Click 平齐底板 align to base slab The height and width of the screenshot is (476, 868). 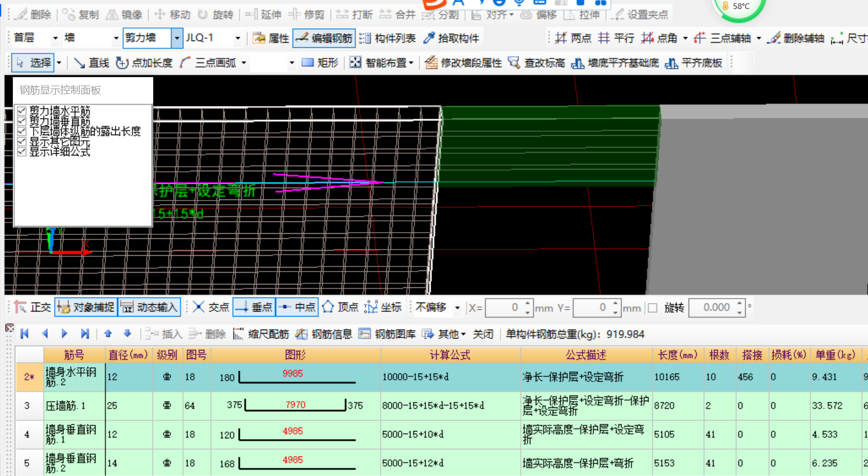(693, 63)
